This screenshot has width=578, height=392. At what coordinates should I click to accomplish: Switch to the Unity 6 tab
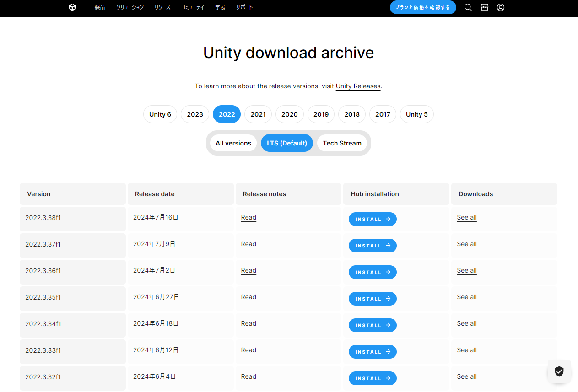(160, 114)
